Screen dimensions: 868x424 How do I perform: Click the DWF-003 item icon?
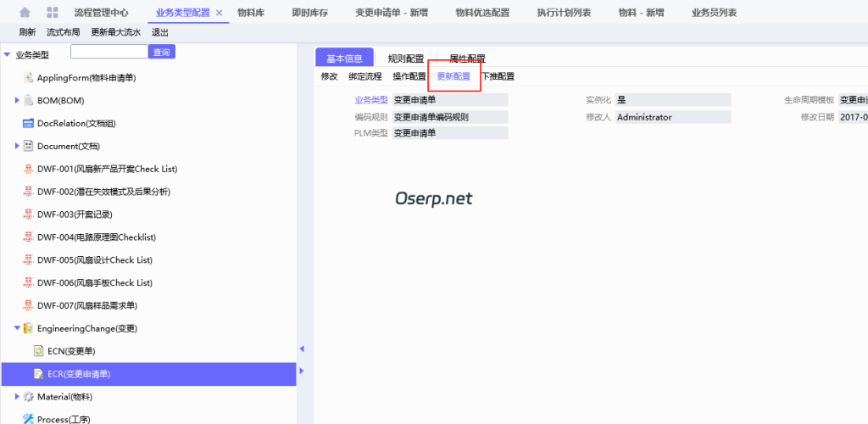pyautogui.click(x=28, y=215)
